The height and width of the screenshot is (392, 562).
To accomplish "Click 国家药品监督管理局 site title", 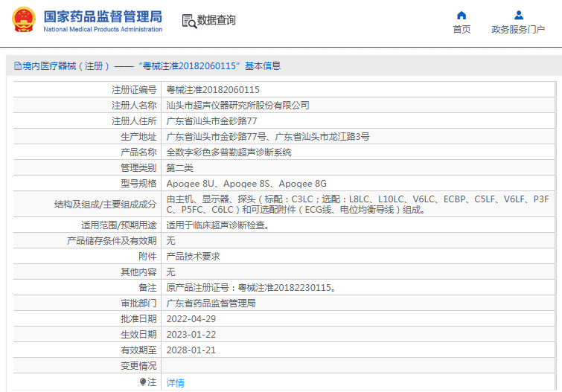I will click(x=103, y=17).
